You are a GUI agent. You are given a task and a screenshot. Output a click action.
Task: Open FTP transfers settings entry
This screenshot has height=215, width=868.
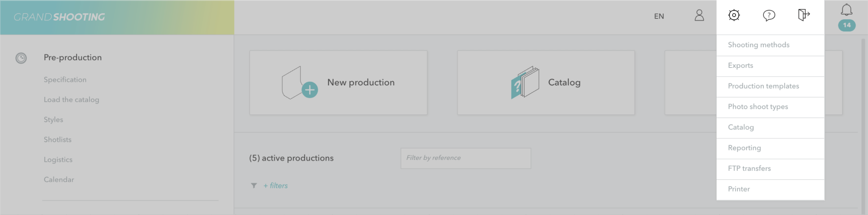(770, 169)
